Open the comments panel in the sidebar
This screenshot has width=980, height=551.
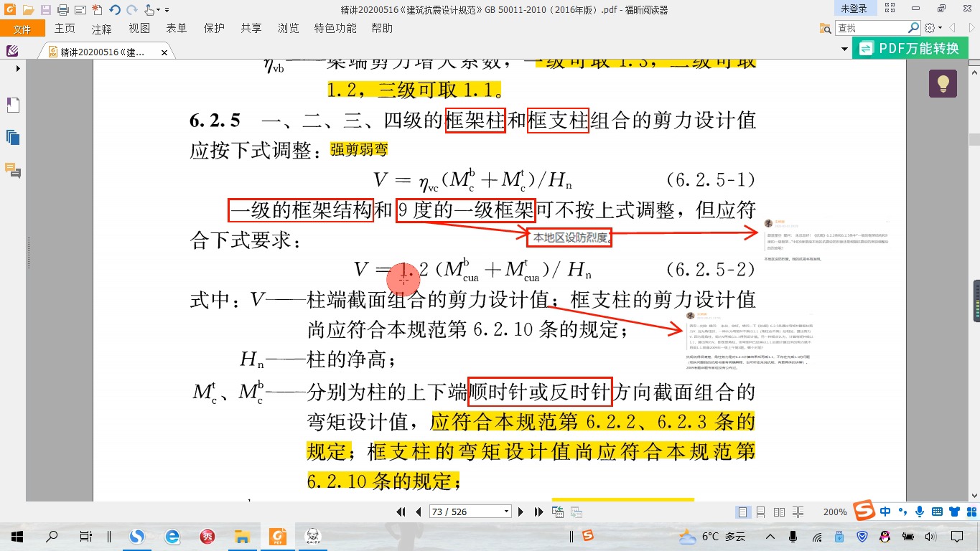[x=11, y=170]
